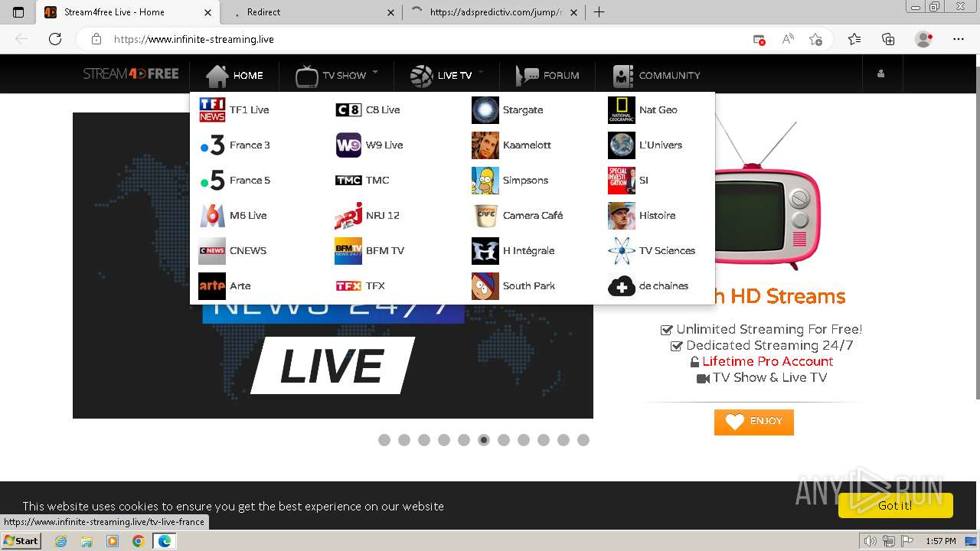Open the tab actions menu button
The height and width of the screenshot is (551, 980).
point(18,12)
